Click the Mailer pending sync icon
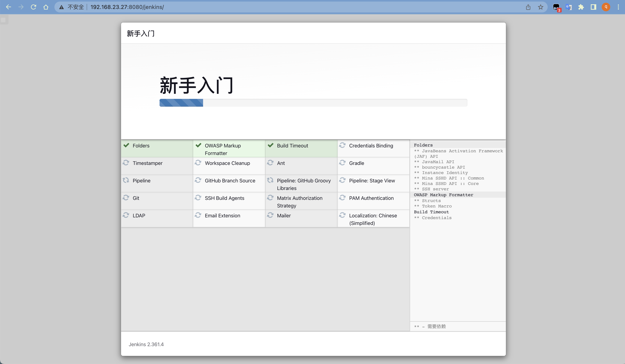625x364 pixels. coord(270,215)
